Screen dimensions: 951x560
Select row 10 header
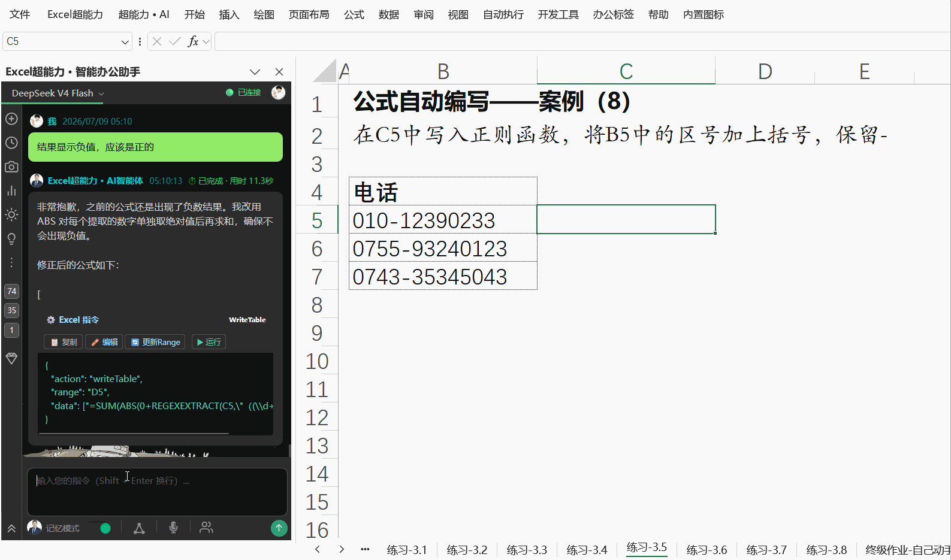click(317, 361)
